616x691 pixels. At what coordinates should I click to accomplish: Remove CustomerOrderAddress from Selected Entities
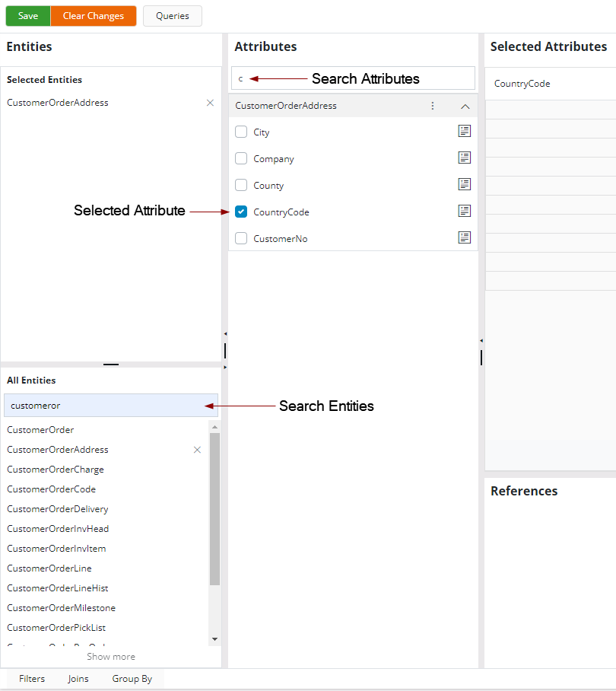[x=211, y=103]
